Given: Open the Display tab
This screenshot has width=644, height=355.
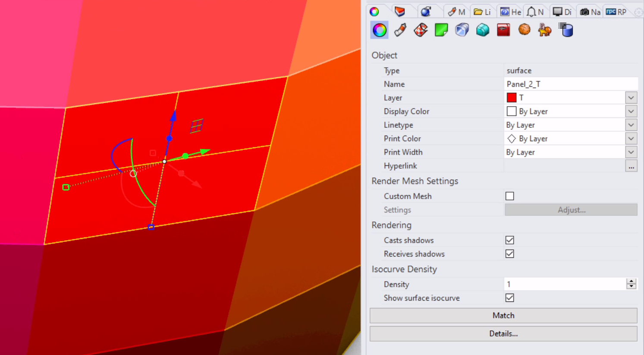Looking at the screenshot, I should (562, 12).
